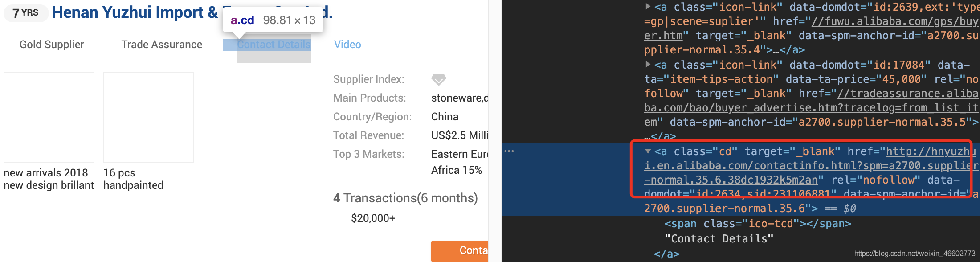
Task: Click the three-dot menu beside the selected DOM row
Action: pos(509,151)
